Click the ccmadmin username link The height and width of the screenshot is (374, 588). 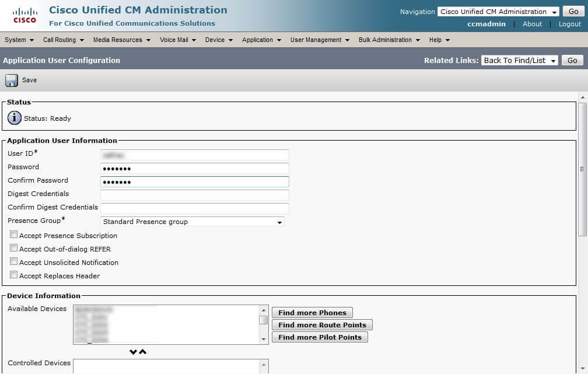tap(487, 24)
